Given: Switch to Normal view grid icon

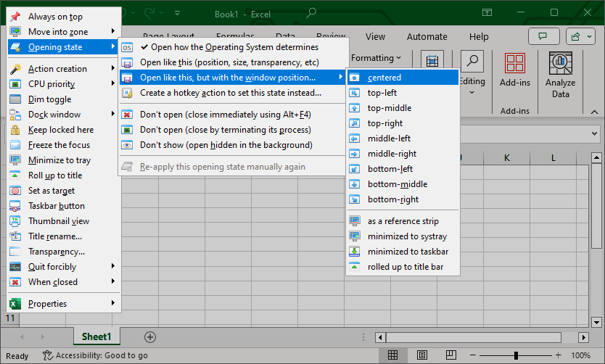Looking at the screenshot, I should (392, 355).
